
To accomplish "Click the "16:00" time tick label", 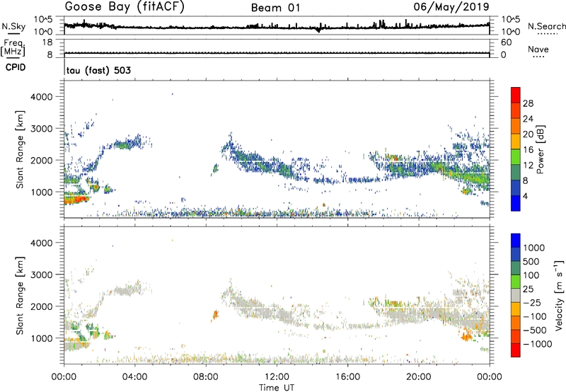I will point(347,377).
